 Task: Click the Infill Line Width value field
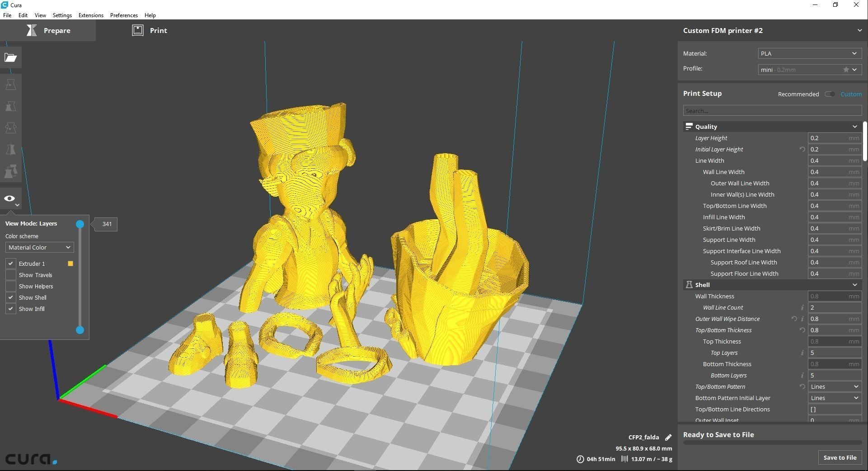(835, 217)
